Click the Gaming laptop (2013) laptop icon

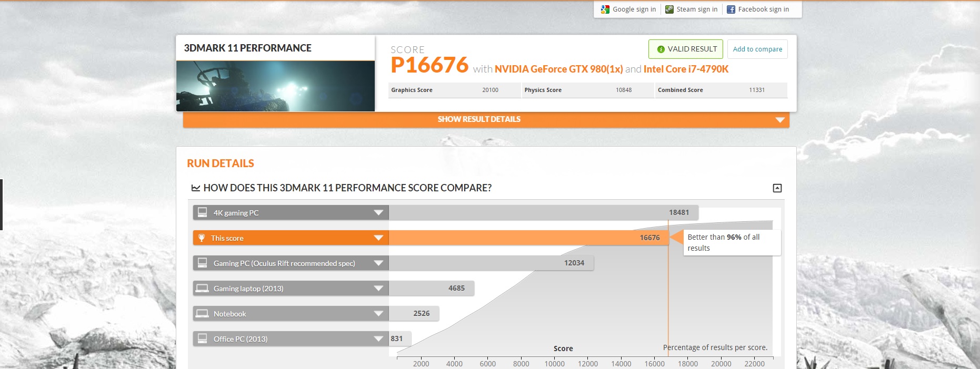[202, 289]
